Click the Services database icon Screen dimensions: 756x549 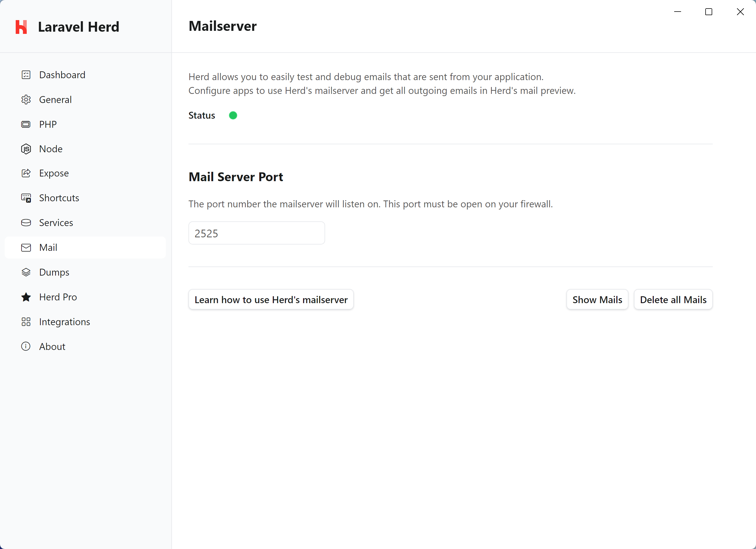(x=26, y=222)
